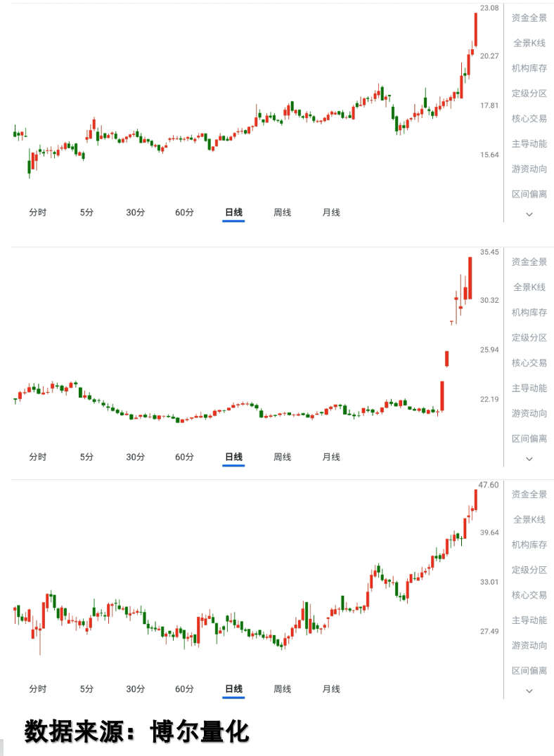554x756 pixels.
Task: Click 机构库存 in middle chart sidebar
Action: coord(529,312)
